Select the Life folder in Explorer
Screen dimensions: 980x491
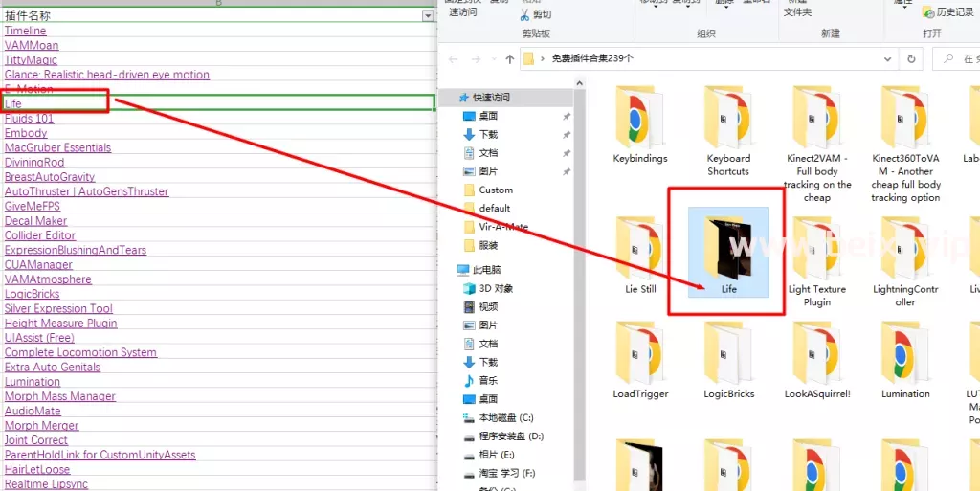point(728,253)
